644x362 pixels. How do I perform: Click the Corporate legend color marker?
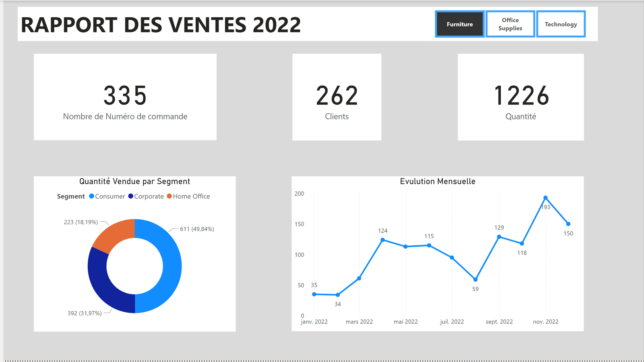coord(132,196)
